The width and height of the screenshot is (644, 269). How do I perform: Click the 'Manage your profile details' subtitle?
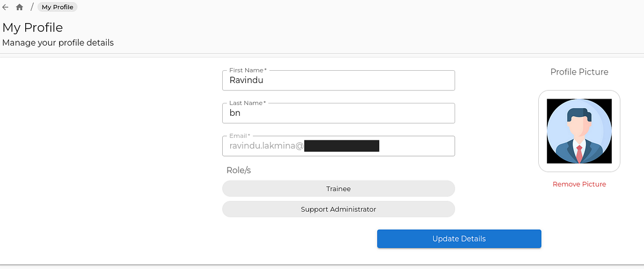pyautogui.click(x=58, y=42)
